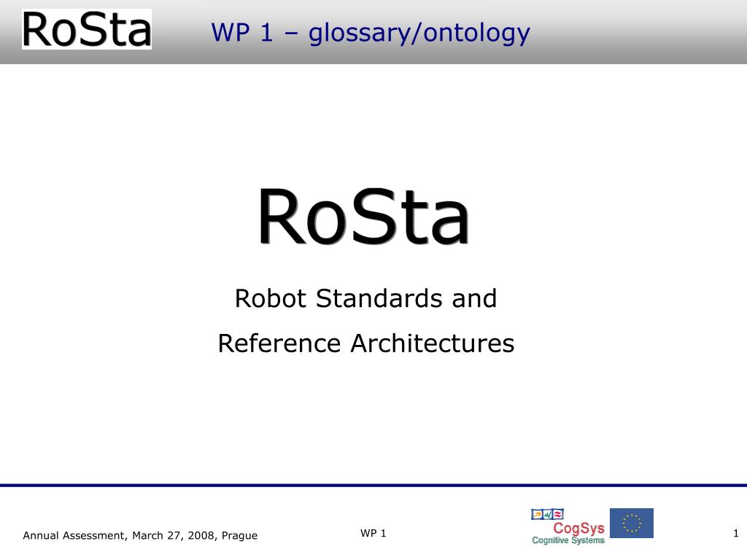Click the European Union flag icon
The width and height of the screenshot is (747, 560).
coord(632,523)
